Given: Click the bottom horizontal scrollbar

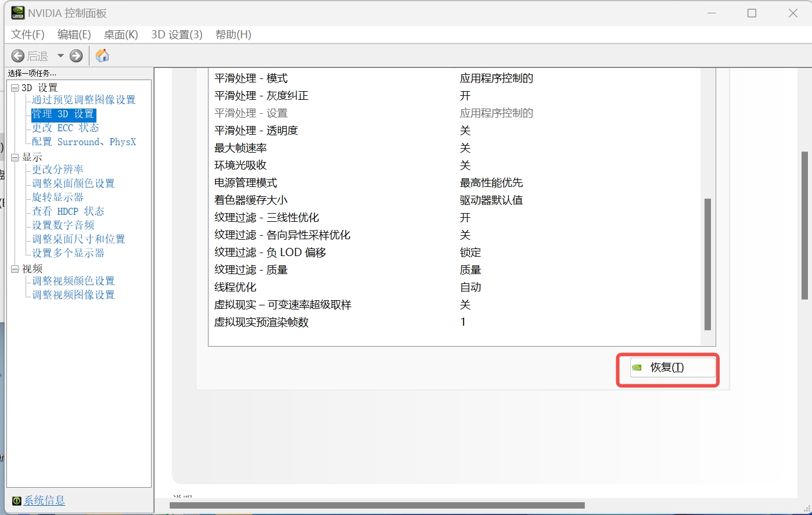Looking at the screenshot, I should coord(377,506).
